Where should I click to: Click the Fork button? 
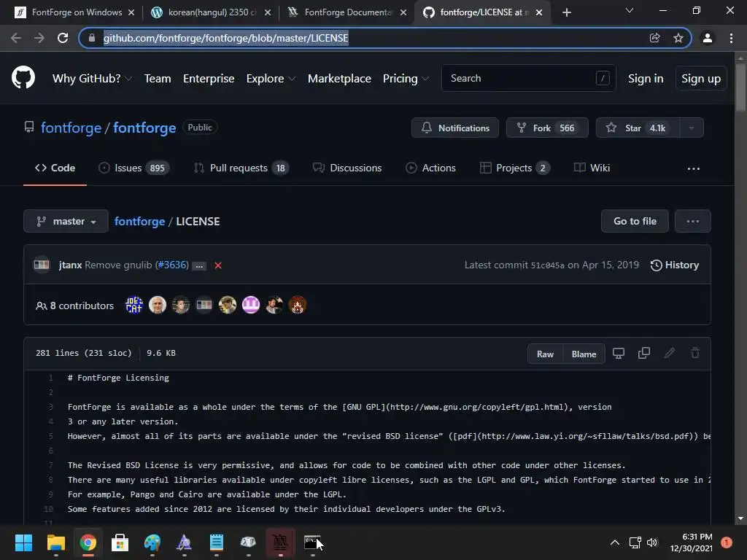tap(547, 128)
